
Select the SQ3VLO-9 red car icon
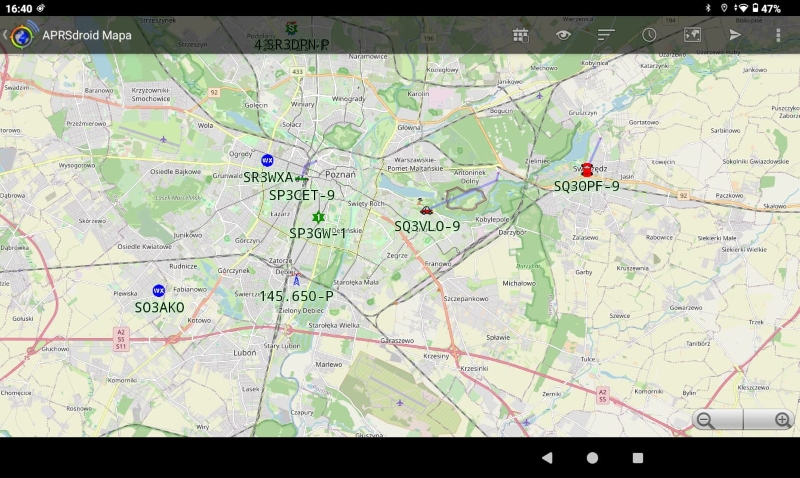click(426, 210)
